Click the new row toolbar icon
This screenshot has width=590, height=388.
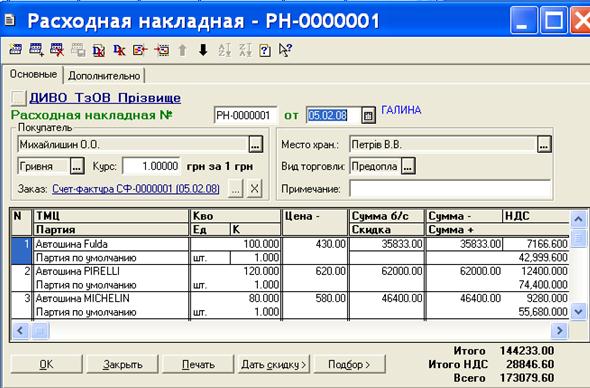(x=16, y=49)
